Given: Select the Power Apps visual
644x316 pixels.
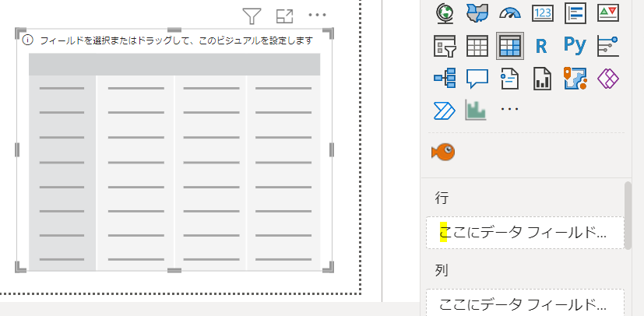Looking at the screenshot, I should (x=607, y=78).
